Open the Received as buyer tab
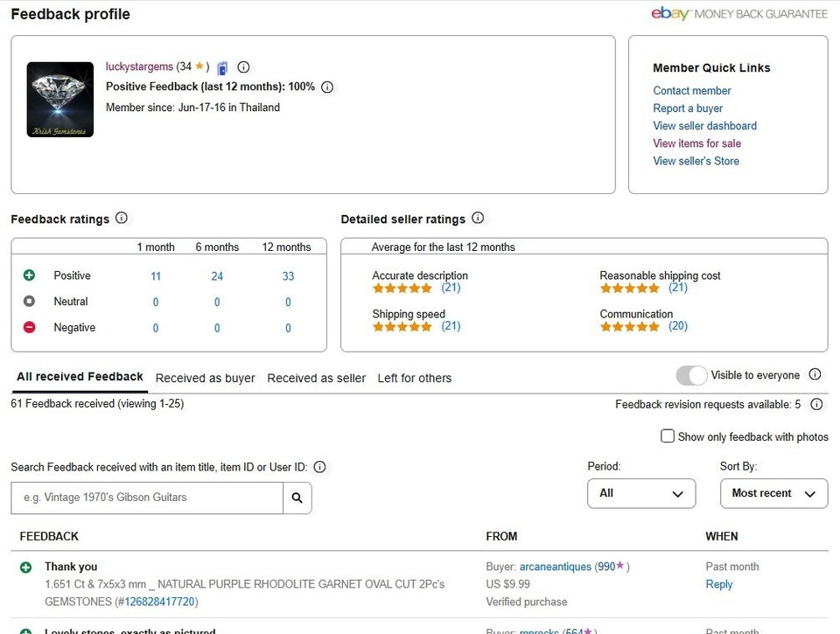This screenshot has height=634, width=840. pyautogui.click(x=206, y=378)
